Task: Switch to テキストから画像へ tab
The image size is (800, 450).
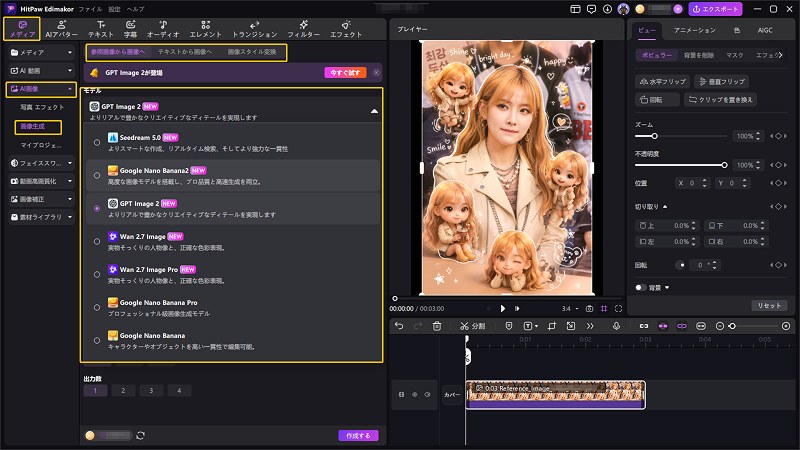Action: [x=184, y=52]
